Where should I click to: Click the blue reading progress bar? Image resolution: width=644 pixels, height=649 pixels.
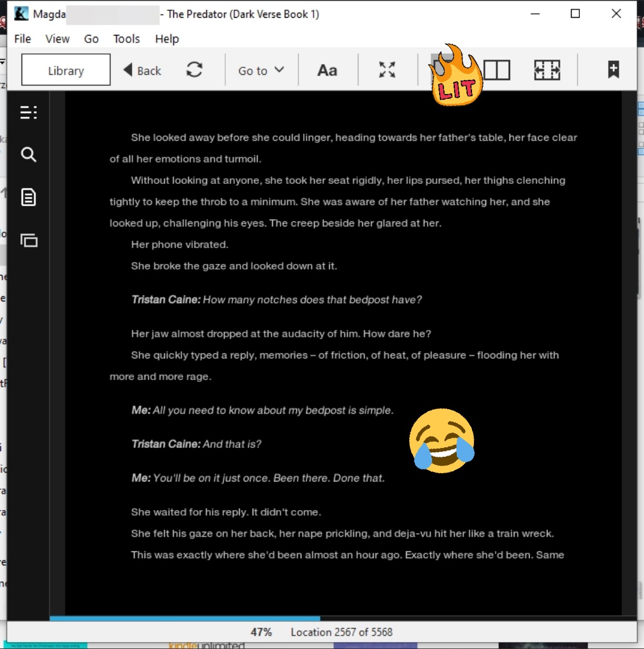pos(185,619)
